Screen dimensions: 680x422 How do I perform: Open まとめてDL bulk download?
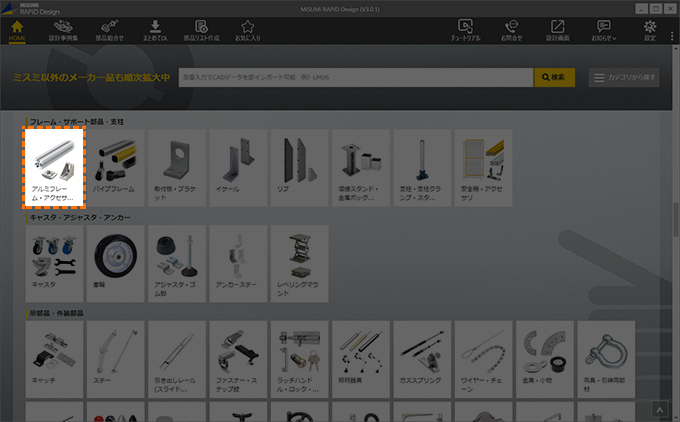[155, 30]
